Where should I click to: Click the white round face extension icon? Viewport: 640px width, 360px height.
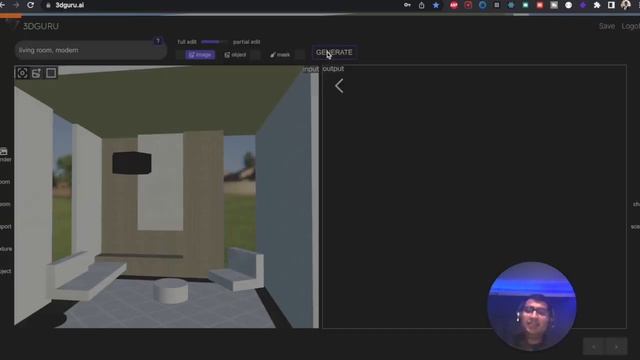(x=568, y=5)
